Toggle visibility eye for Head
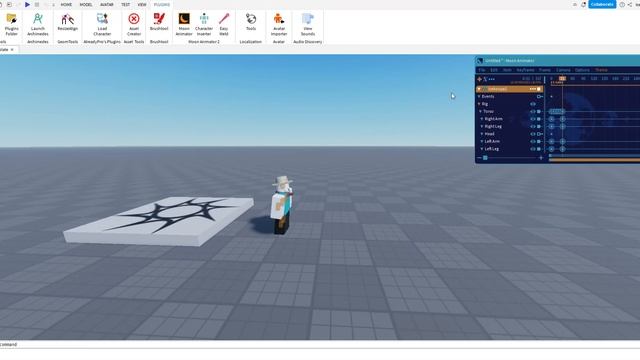Screen dimensions: 640x360 [x=533, y=134]
